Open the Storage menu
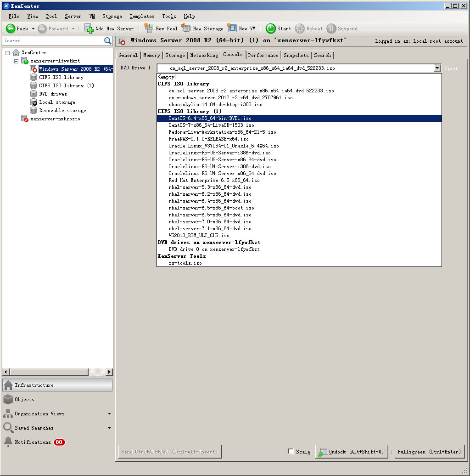This screenshot has width=470, height=476. tap(112, 17)
